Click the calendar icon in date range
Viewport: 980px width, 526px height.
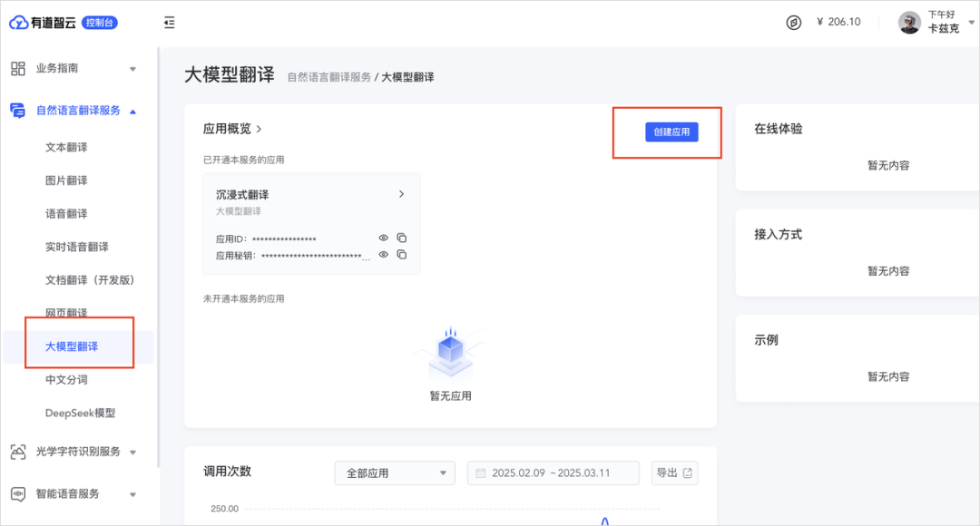[481, 472]
